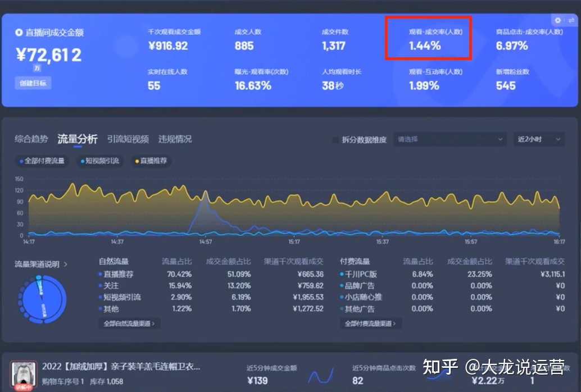Enable the 拆分数据维度 checkbox

(x=335, y=140)
